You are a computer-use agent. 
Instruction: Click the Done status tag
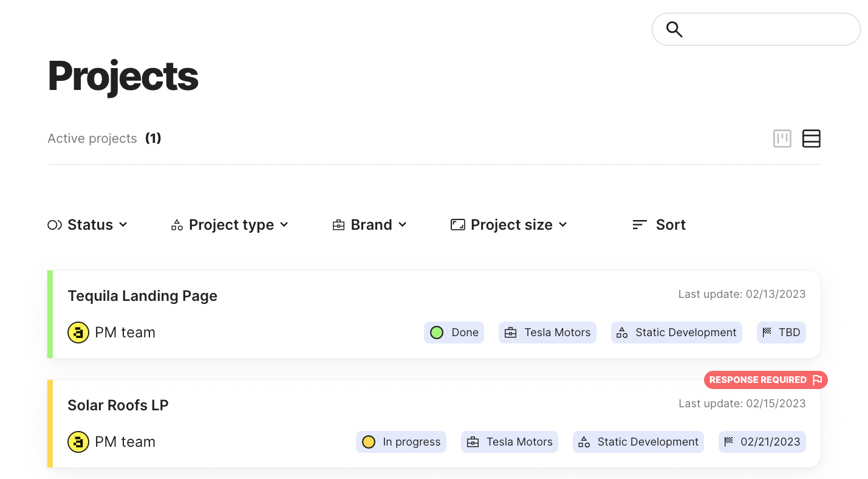click(x=454, y=333)
